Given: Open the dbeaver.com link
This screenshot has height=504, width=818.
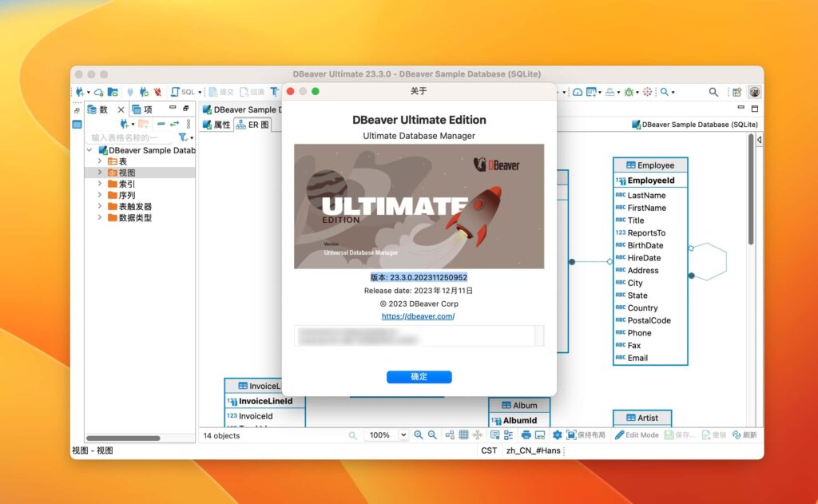Looking at the screenshot, I should (x=419, y=315).
